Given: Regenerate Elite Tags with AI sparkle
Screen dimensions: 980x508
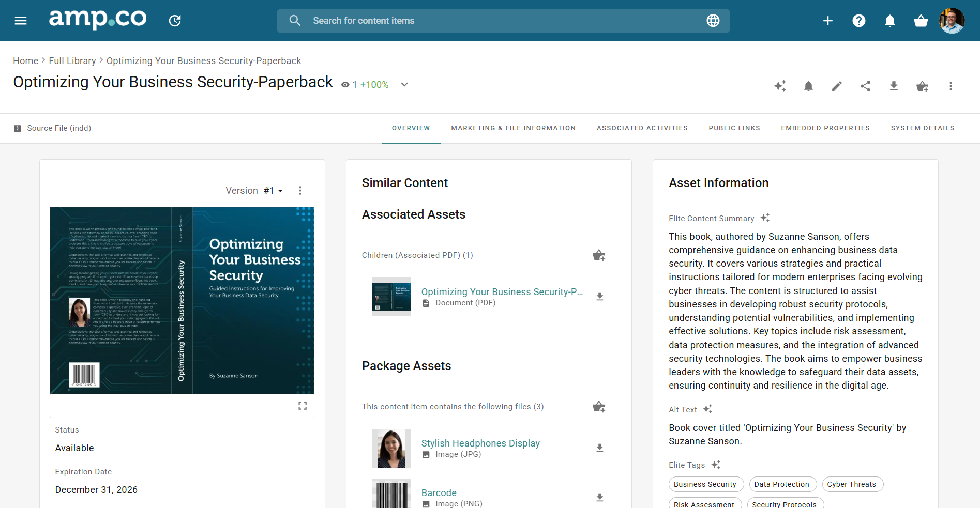Looking at the screenshot, I should point(716,465).
